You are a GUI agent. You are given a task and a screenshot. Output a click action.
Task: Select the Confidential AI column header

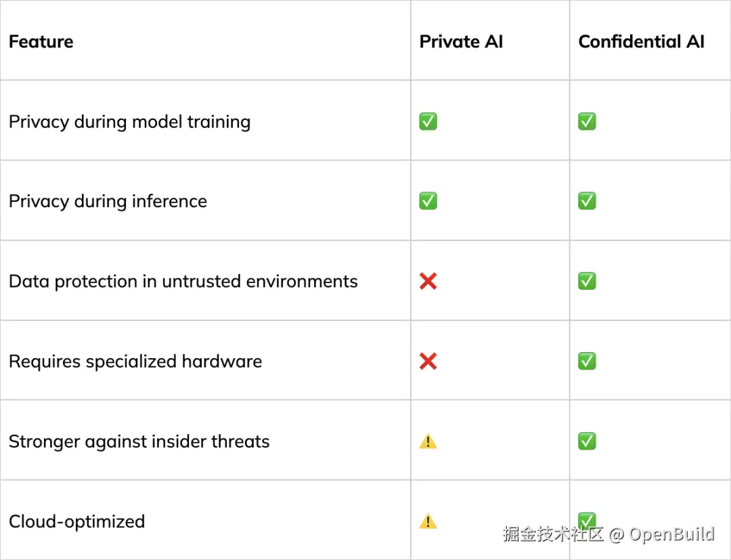point(641,42)
